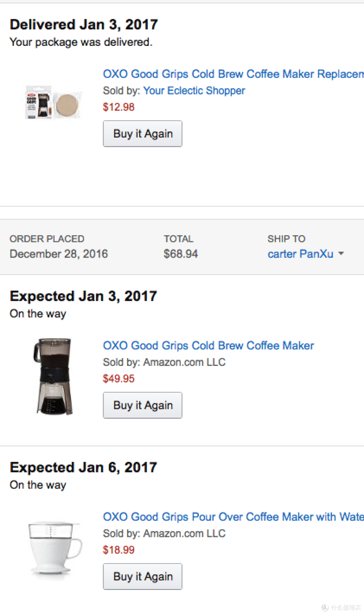Open the OXO Cold Brew Replacement filters link
This screenshot has height=615, width=364.
233,74
